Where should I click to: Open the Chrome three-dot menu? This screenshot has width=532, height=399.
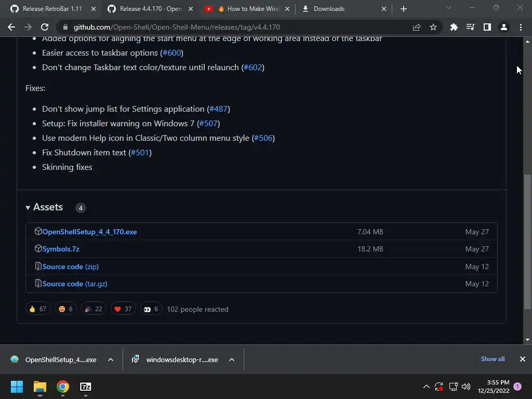coord(521,27)
